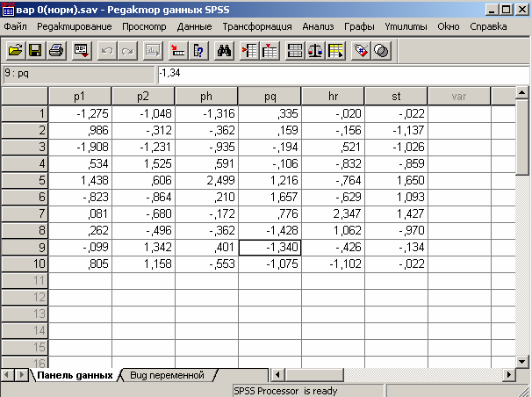Open the Variables info question-mark icon

point(198,51)
